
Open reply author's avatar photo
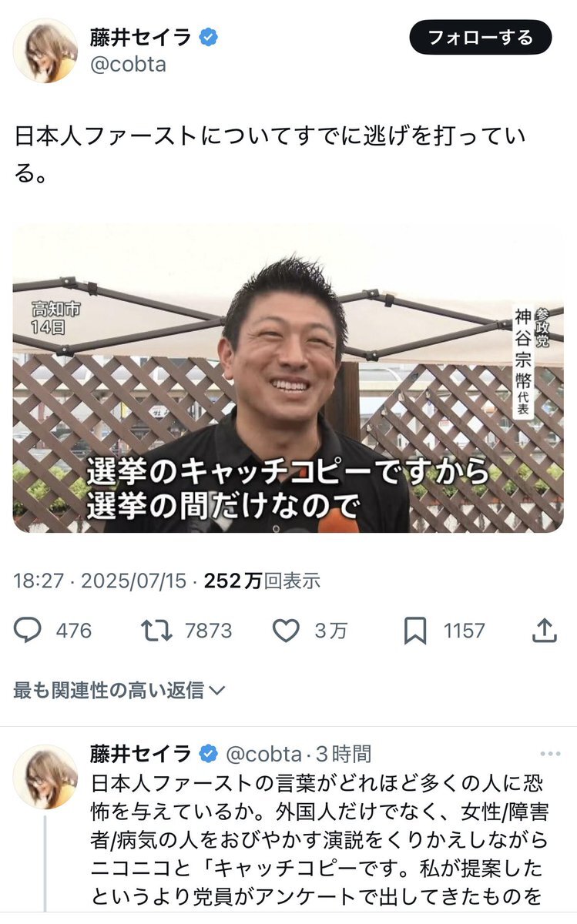click(x=45, y=775)
